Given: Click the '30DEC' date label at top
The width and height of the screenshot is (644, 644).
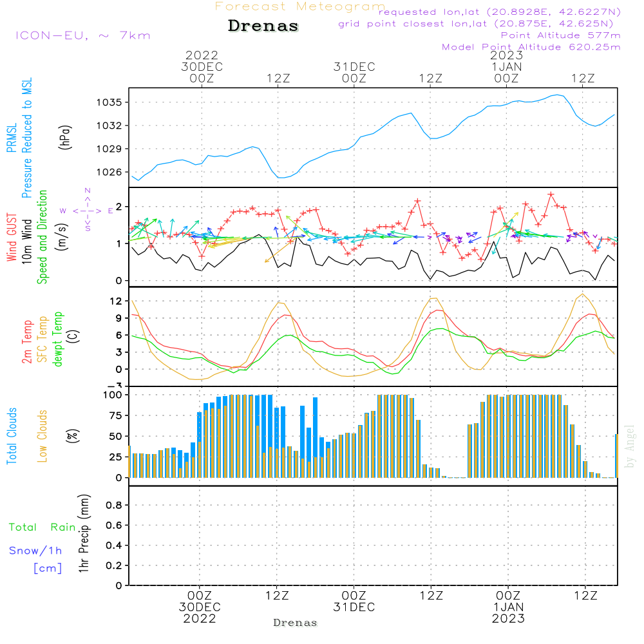Looking at the screenshot, I should tap(202, 67).
